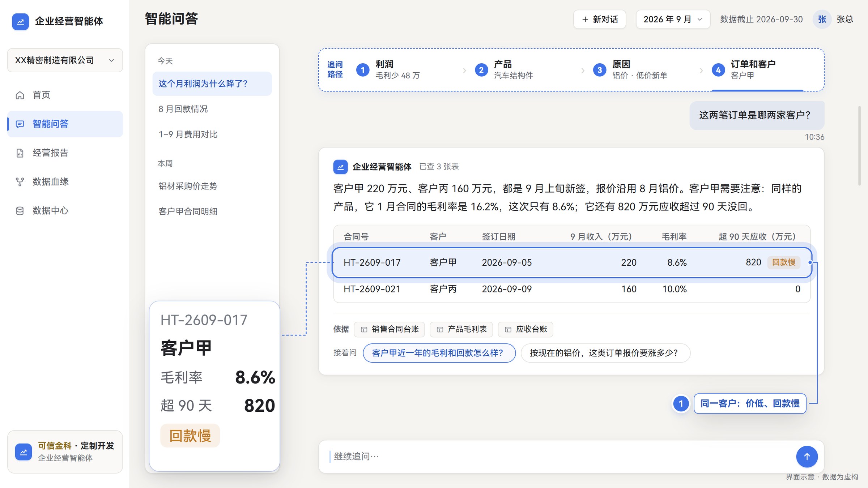Ask follow-up 客户甲近一年的毛利和回款怎么样？

439,353
